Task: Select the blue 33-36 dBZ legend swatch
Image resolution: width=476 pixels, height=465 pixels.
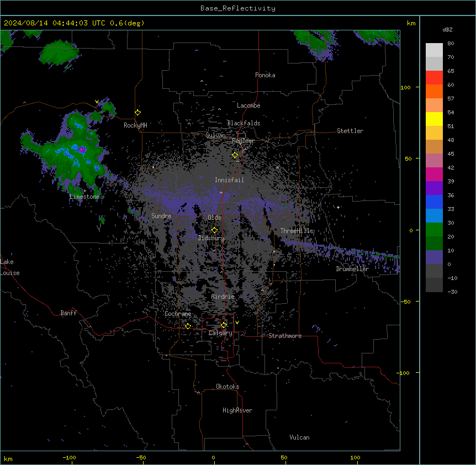Action: click(x=434, y=202)
